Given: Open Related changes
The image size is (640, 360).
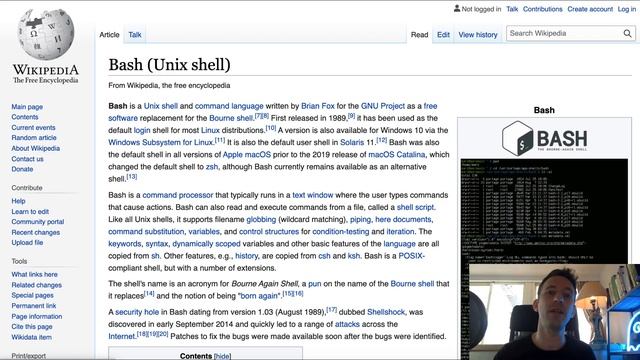Looking at the screenshot, I should 37,285.
